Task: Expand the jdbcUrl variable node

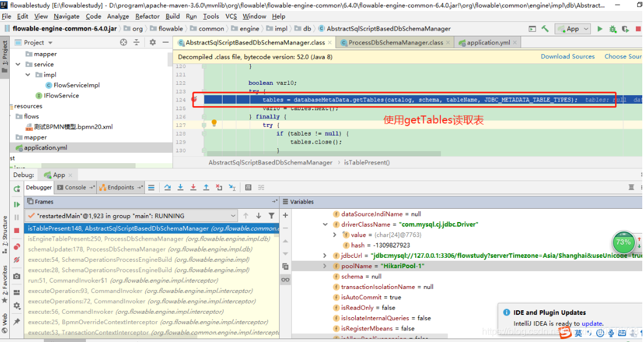Action: pos(325,255)
